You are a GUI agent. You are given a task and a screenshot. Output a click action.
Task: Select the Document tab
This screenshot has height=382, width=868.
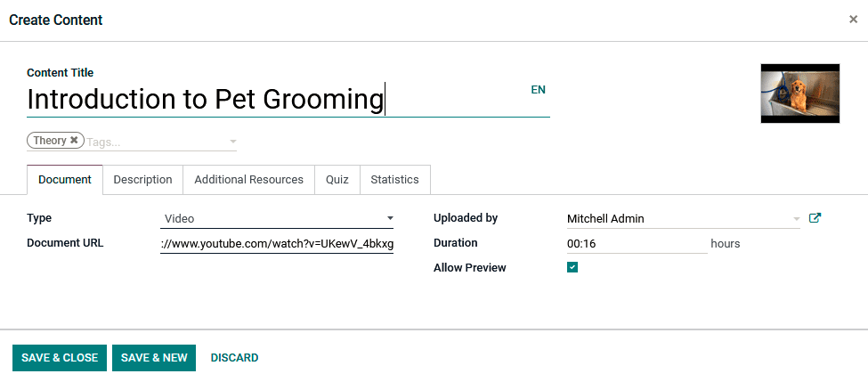[x=65, y=180]
